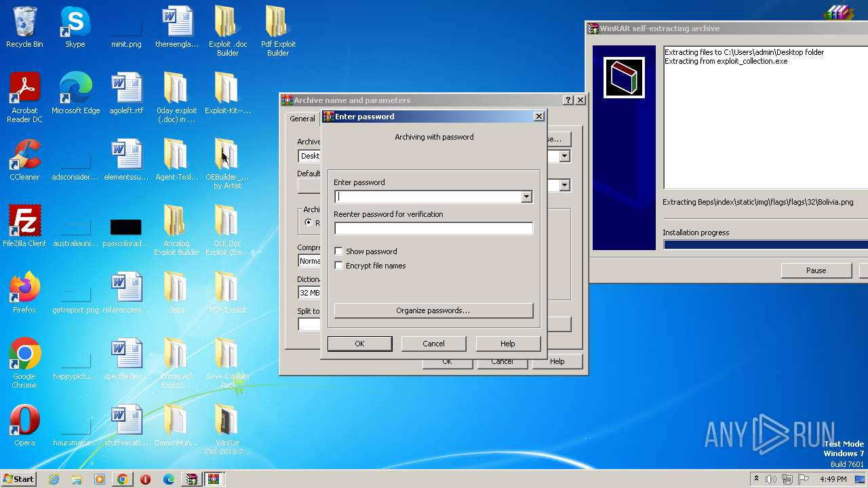Select the 0day exploit (.doc) folder

pyautogui.click(x=176, y=98)
